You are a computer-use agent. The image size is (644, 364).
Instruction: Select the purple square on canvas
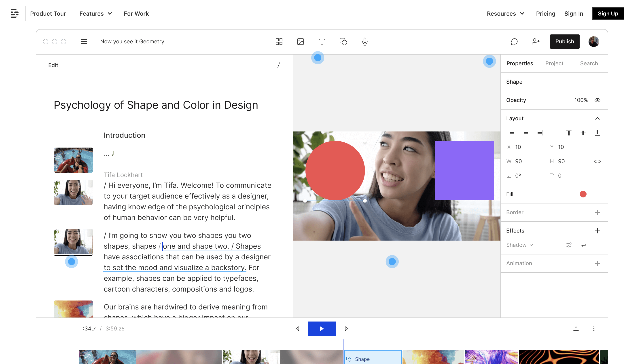point(464,170)
